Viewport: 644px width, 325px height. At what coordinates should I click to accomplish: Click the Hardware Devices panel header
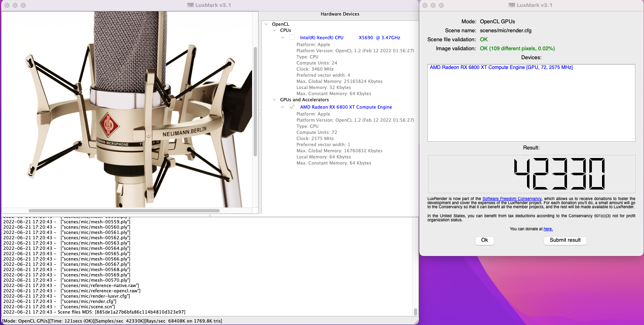coord(340,14)
